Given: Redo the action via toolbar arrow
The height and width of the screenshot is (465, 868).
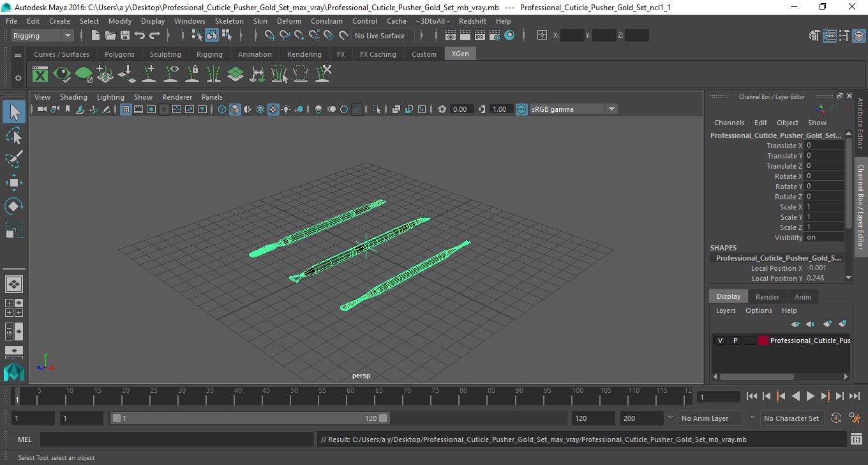Looking at the screenshot, I should (x=154, y=36).
